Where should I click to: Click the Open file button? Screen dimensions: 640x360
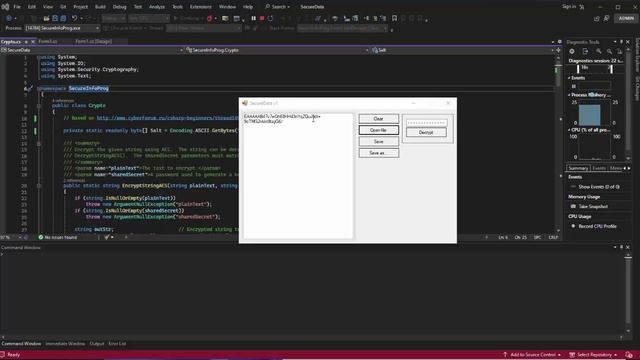[x=379, y=130]
